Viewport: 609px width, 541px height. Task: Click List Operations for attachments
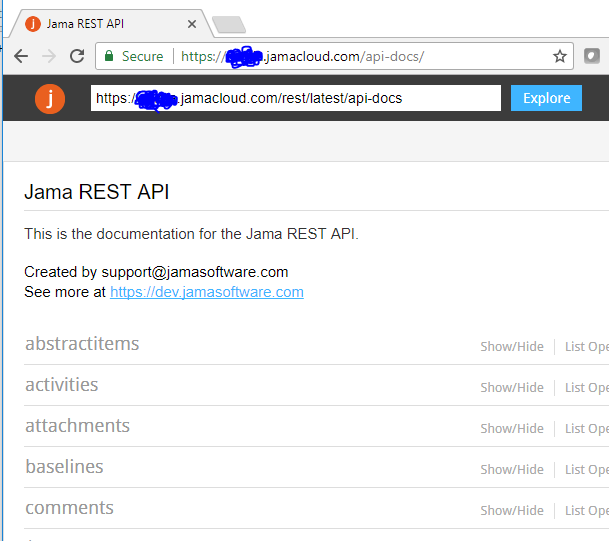coord(587,428)
